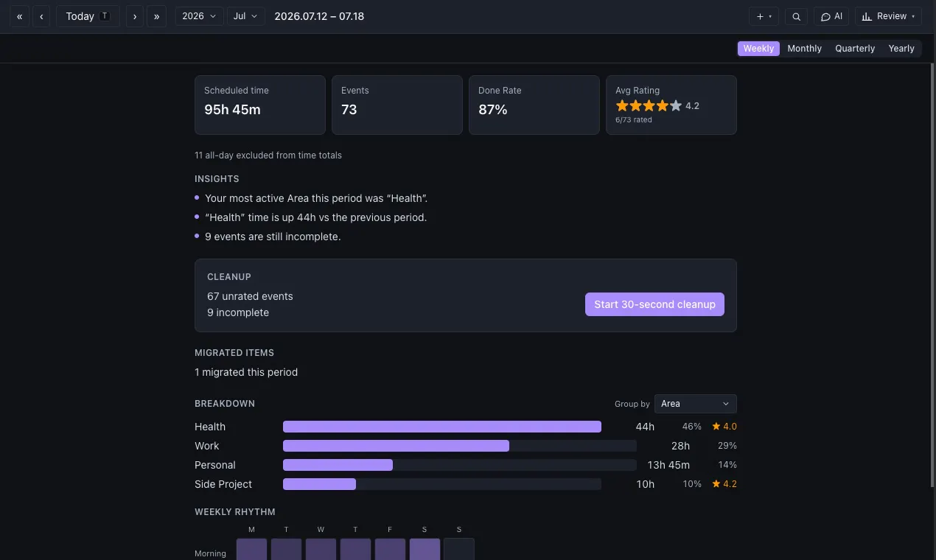Viewport: 936px width, 560px height.
Task: Click '1 migrated this period' text
Action: 246,372
